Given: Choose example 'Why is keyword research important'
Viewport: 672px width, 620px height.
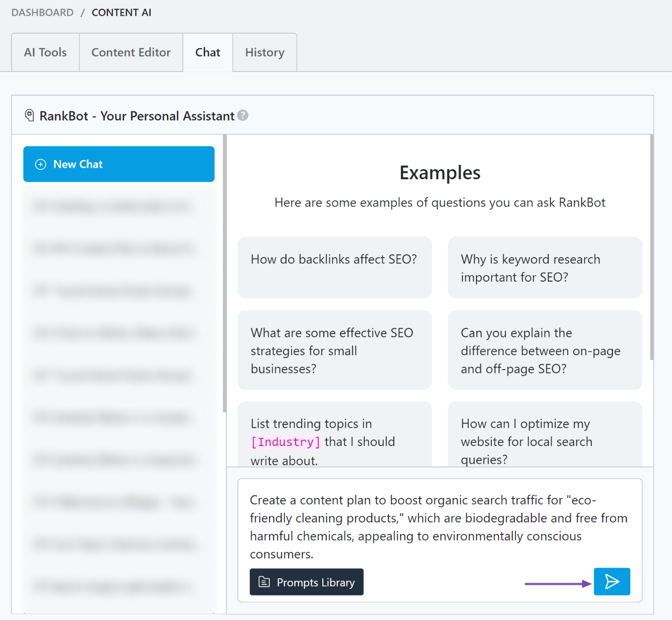Looking at the screenshot, I should pyautogui.click(x=545, y=267).
